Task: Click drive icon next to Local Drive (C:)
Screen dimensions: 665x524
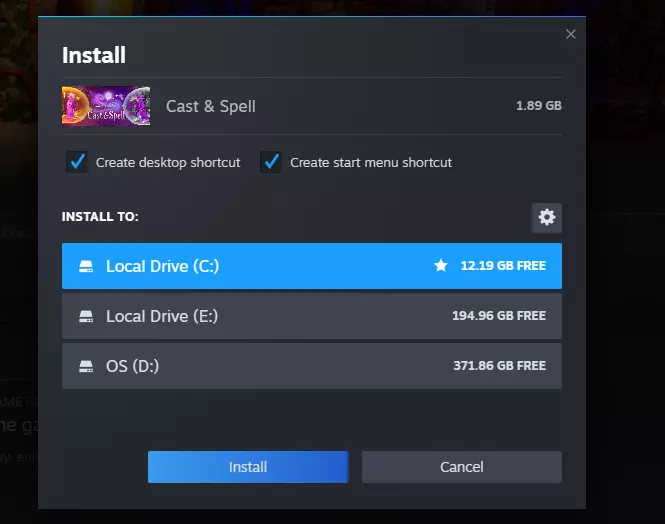Action: 86,266
